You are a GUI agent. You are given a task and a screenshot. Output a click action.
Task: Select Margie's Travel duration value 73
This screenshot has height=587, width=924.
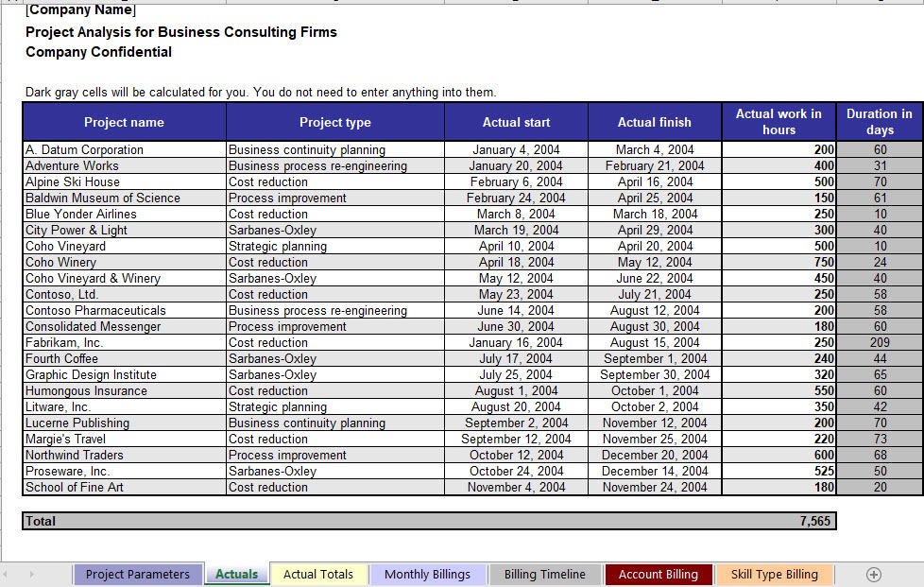tap(880, 440)
